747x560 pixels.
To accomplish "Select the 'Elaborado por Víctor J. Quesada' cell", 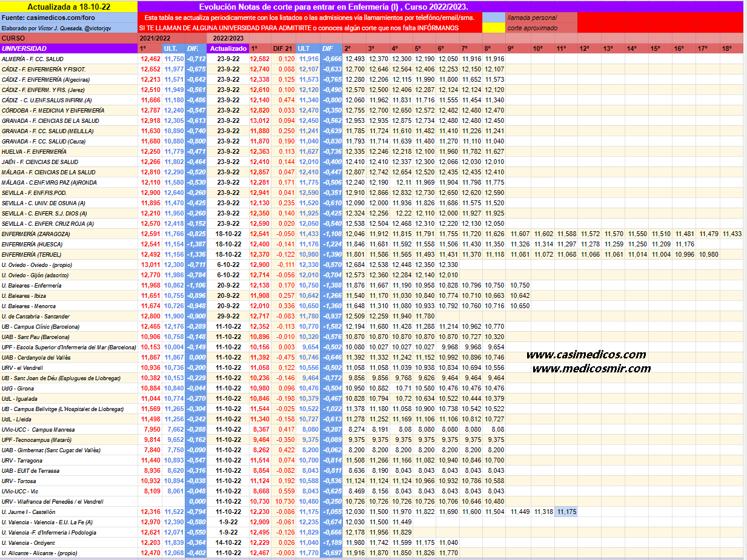I will coord(69,28).
